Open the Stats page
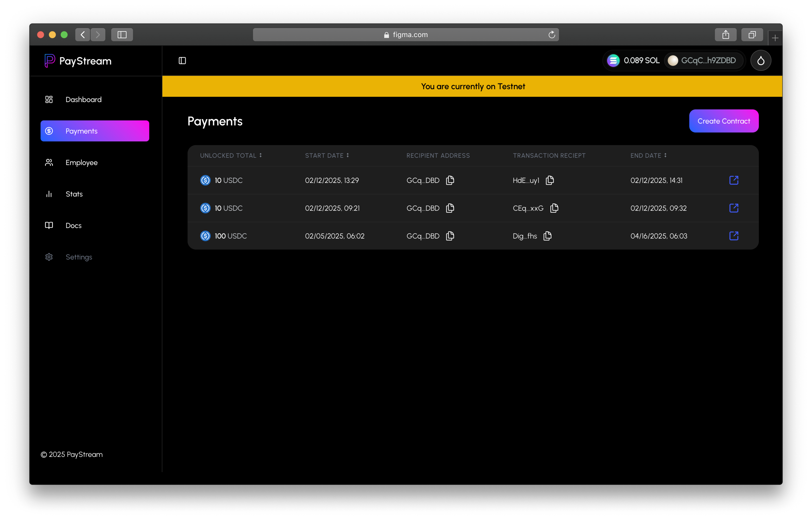This screenshot has width=812, height=520. pos(74,194)
